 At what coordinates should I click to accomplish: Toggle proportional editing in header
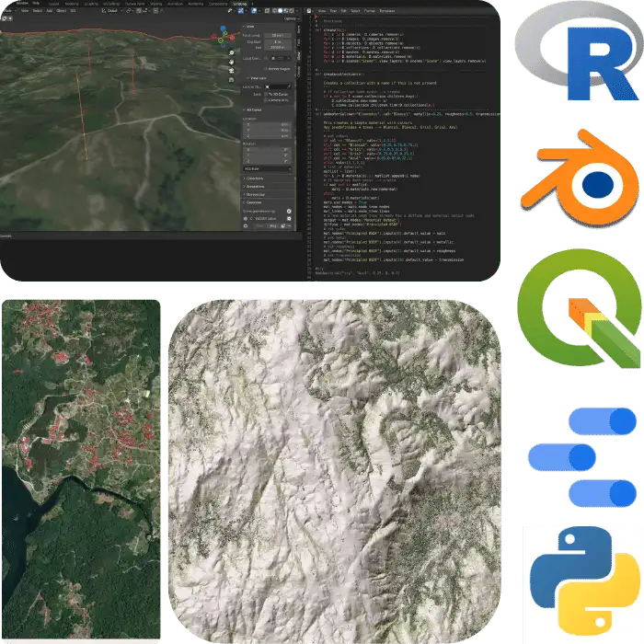coord(156,11)
